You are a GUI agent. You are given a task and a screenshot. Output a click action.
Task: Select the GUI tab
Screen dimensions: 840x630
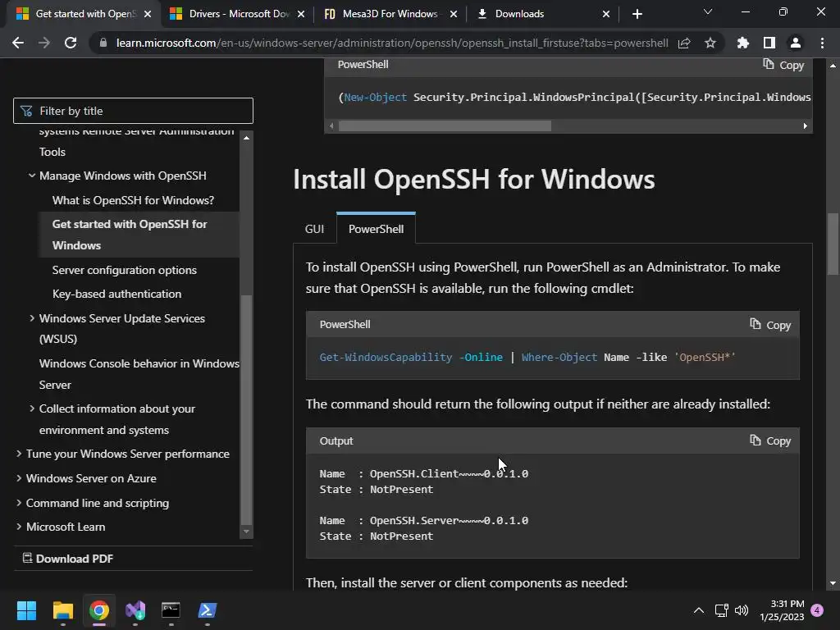click(314, 229)
